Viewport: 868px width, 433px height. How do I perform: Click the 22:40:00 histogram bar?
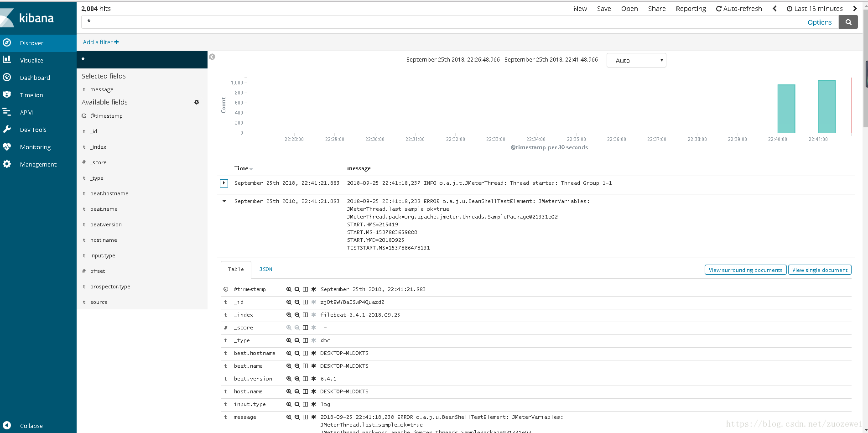[x=786, y=109]
